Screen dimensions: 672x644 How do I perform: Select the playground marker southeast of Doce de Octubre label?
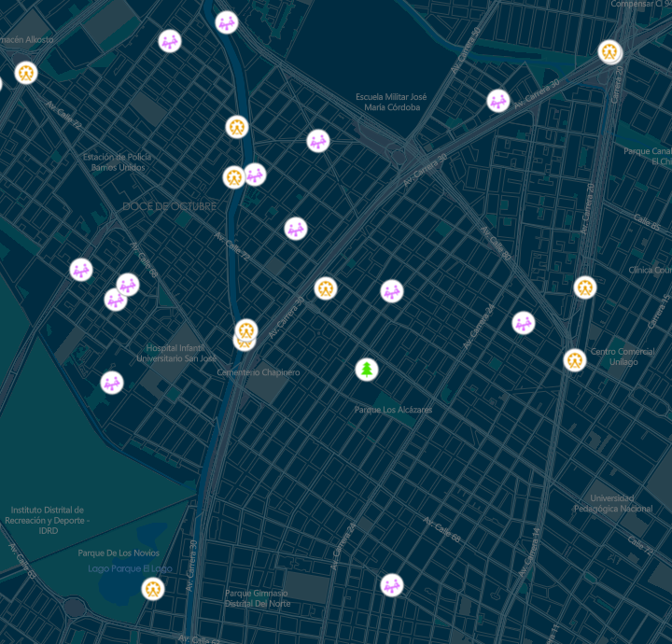coord(296,228)
